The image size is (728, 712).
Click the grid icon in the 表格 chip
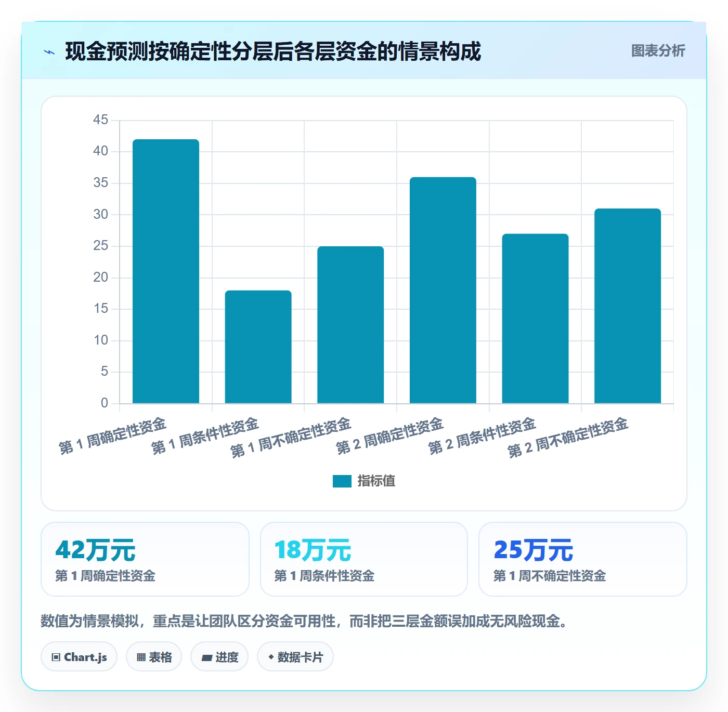(141, 657)
